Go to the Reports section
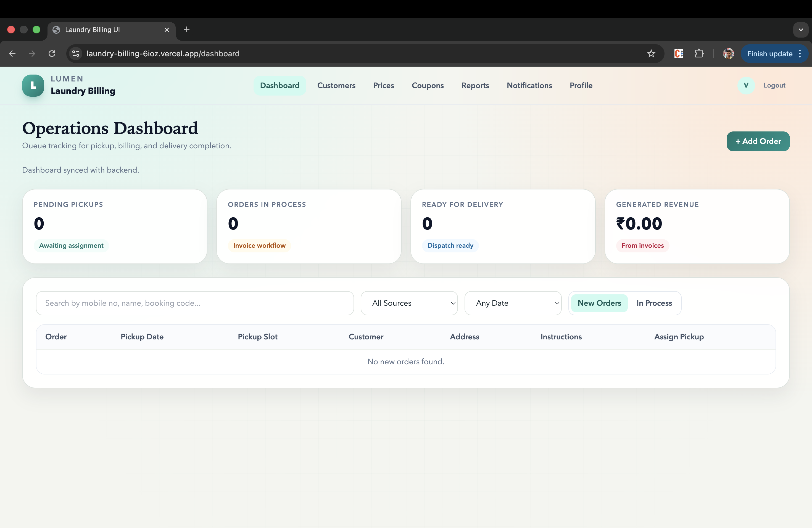812x528 pixels. (x=475, y=85)
